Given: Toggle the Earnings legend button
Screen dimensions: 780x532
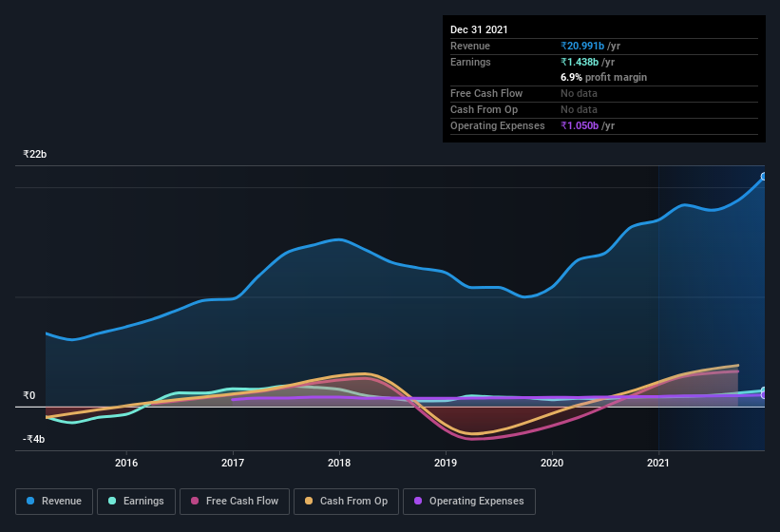Looking at the screenshot, I should tap(136, 502).
